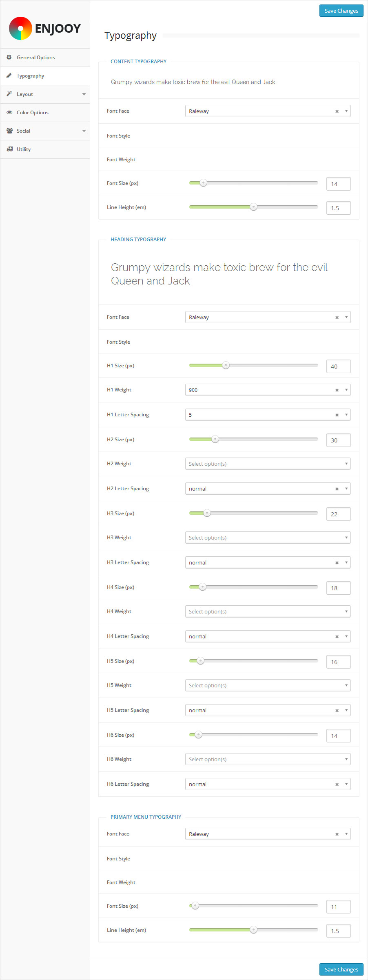Click the Social users icon

tap(9, 131)
